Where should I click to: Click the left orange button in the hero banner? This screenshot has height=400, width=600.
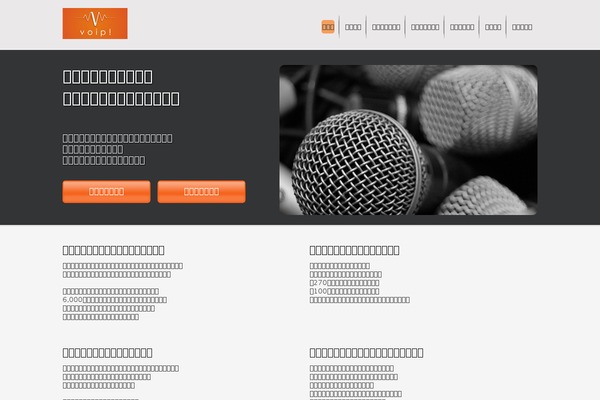(x=106, y=191)
